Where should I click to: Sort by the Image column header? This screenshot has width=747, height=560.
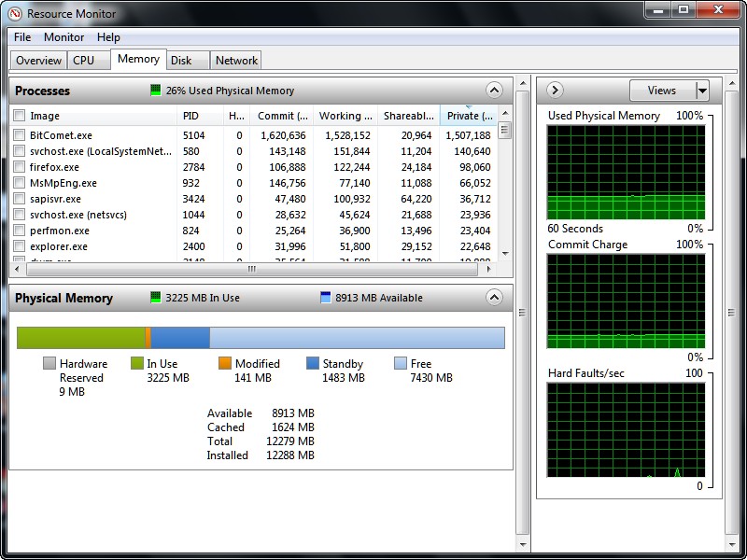click(x=94, y=116)
